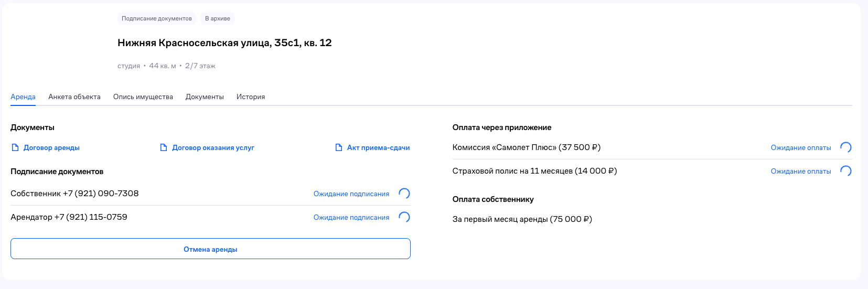The height and width of the screenshot is (289, 868).
Task: Click the spinner icon in the Арендатор row
Action: (x=404, y=217)
